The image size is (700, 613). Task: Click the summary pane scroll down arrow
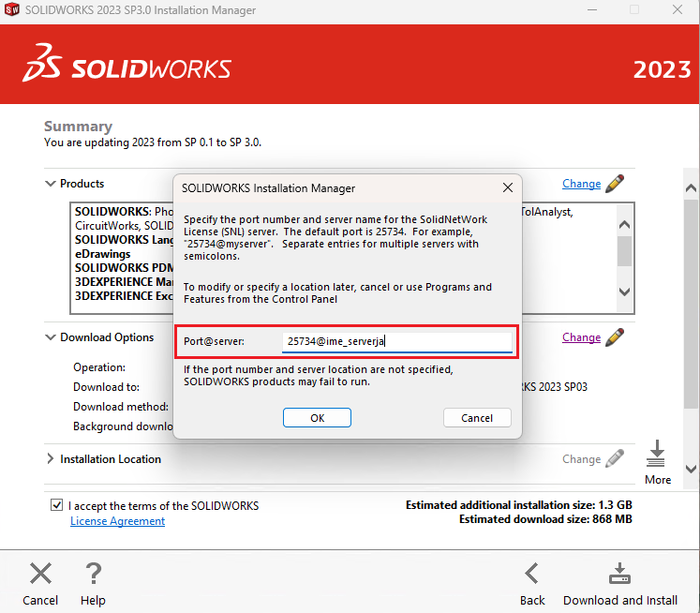coord(691,469)
